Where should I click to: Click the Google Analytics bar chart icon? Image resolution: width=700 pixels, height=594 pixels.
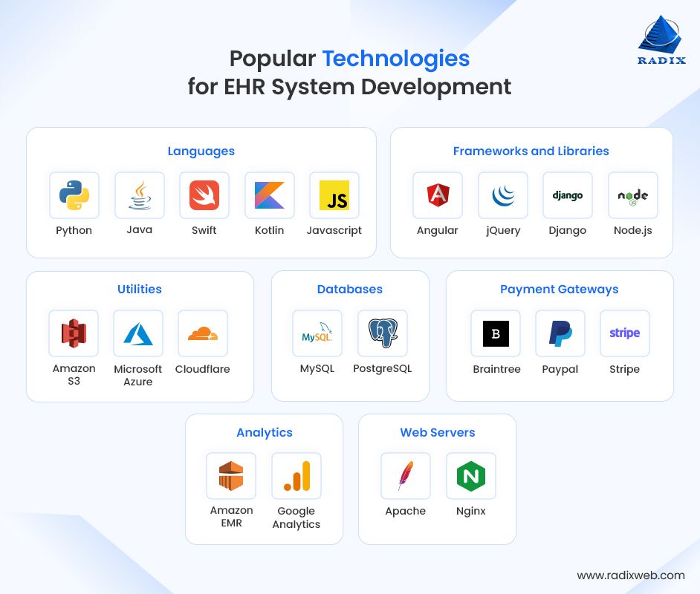click(x=296, y=476)
